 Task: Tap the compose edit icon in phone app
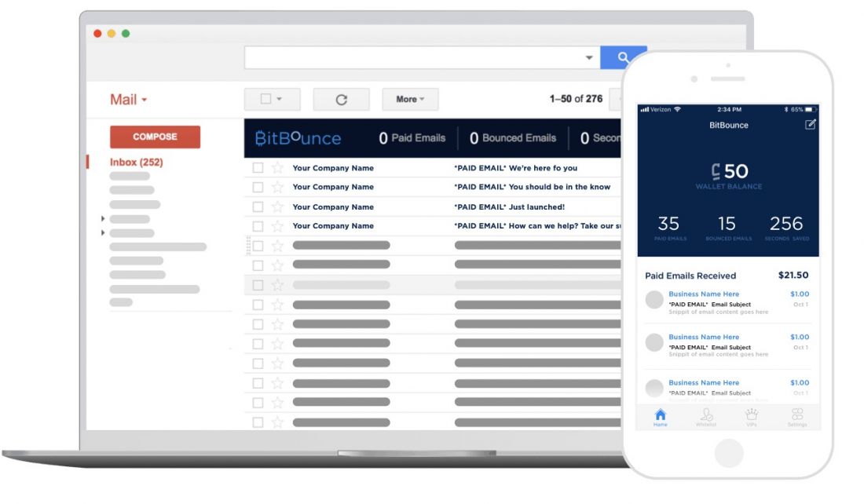[810, 125]
